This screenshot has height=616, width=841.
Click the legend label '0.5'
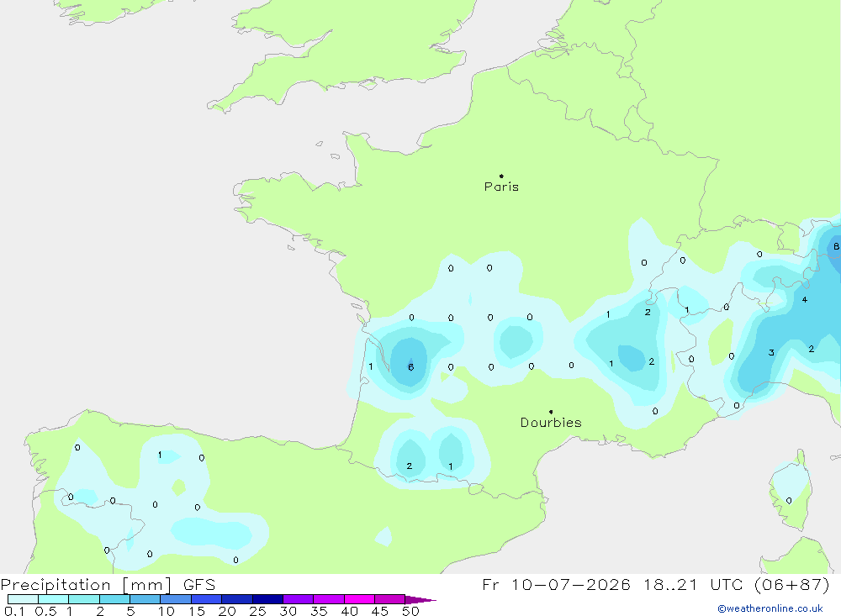[45, 611]
